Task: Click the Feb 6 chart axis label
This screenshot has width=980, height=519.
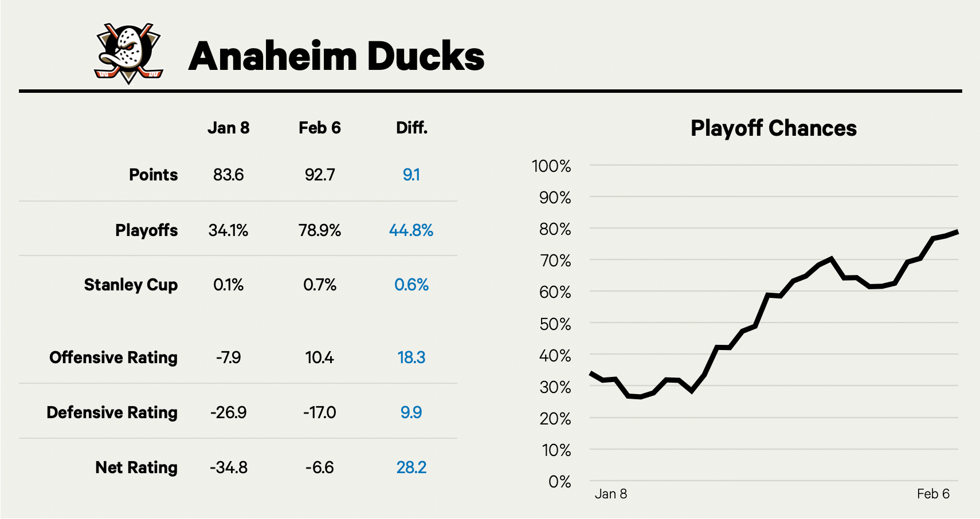Action: (933, 494)
